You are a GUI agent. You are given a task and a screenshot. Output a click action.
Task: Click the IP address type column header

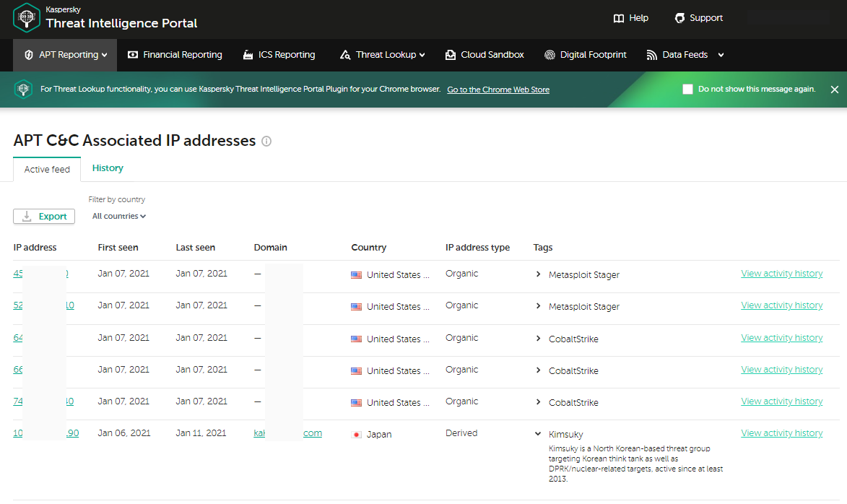click(477, 248)
